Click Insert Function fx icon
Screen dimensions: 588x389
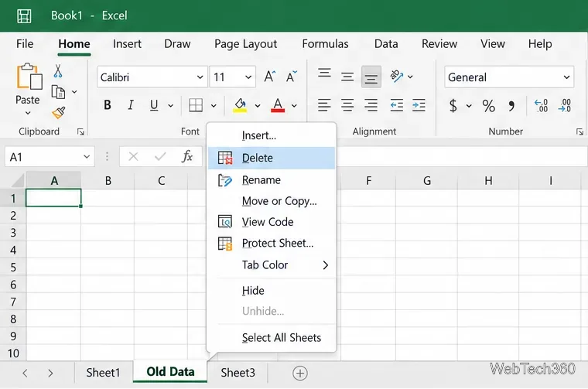point(187,156)
